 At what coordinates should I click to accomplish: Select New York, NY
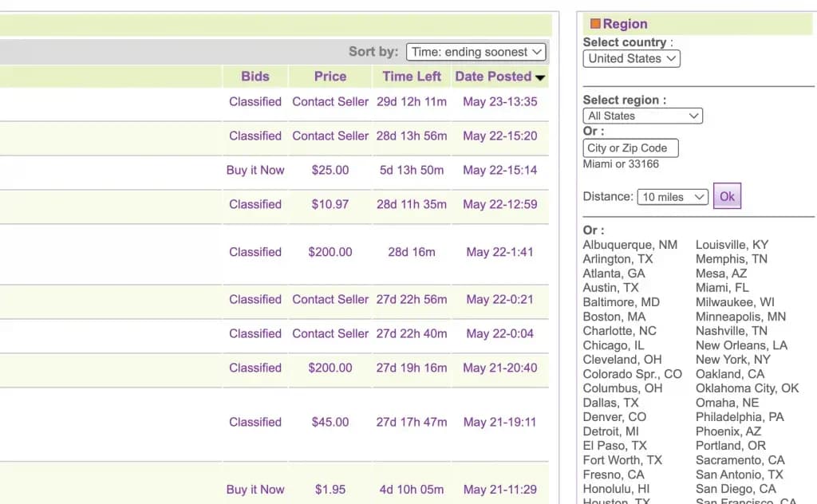coord(732,359)
